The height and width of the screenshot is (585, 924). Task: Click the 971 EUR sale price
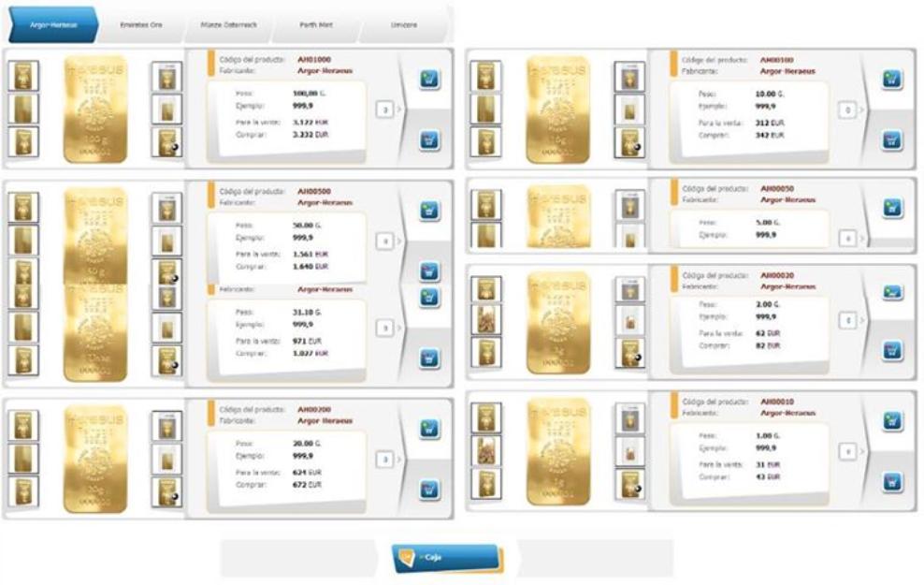click(307, 341)
